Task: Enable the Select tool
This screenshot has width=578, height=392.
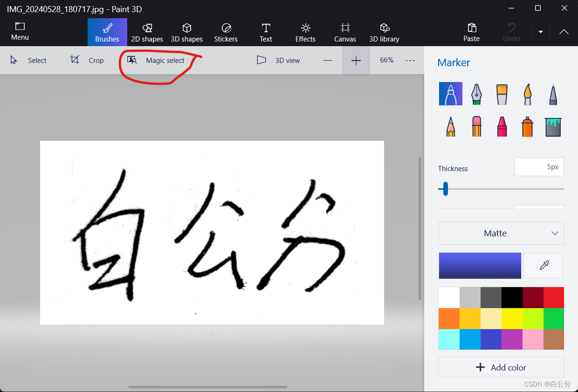Action: pos(29,60)
